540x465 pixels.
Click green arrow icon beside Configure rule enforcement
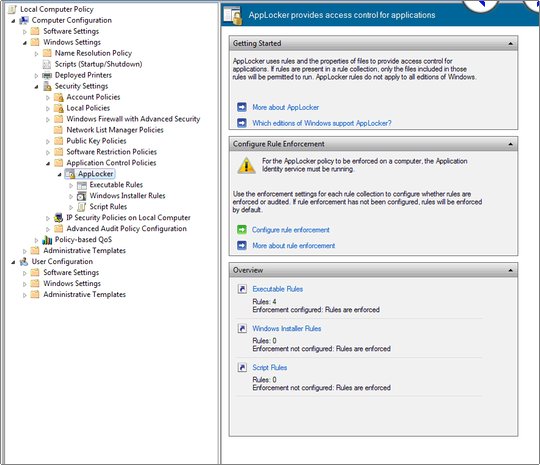[242, 230]
